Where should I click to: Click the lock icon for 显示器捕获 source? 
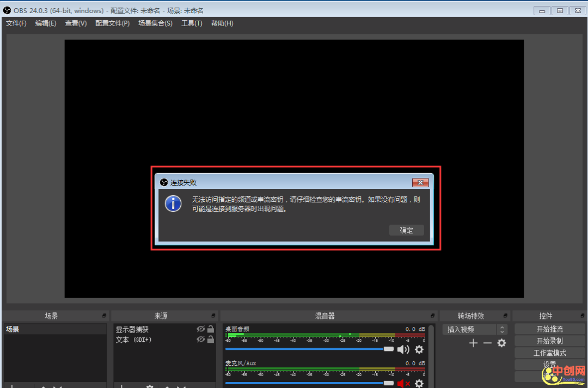coord(210,329)
